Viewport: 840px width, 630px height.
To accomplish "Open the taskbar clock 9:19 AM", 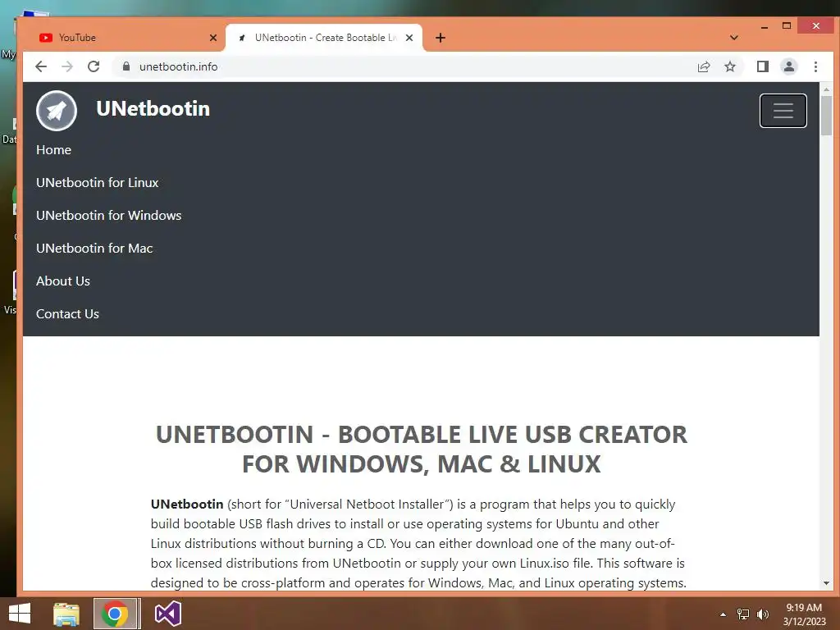I will point(804,614).
